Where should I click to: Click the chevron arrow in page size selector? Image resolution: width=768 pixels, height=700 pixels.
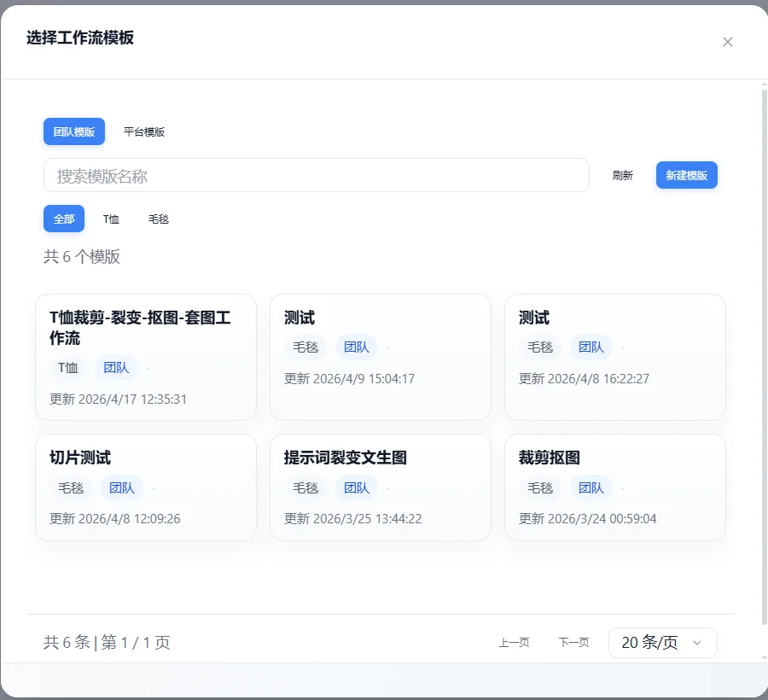click(697, 643)
